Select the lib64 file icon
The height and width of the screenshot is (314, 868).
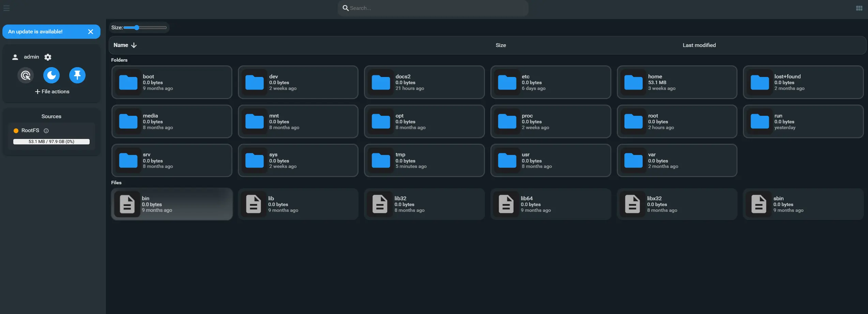click(x=506, y=204)
